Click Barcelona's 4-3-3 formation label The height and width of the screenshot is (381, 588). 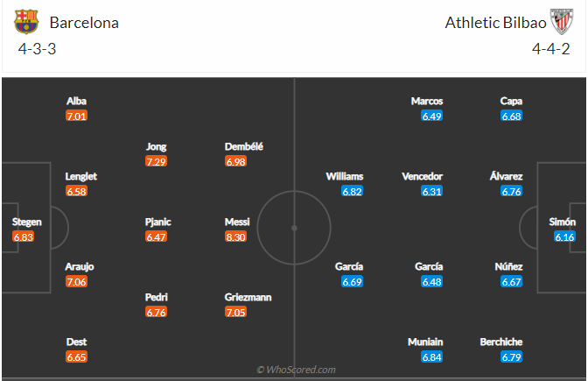coord(36,49)
